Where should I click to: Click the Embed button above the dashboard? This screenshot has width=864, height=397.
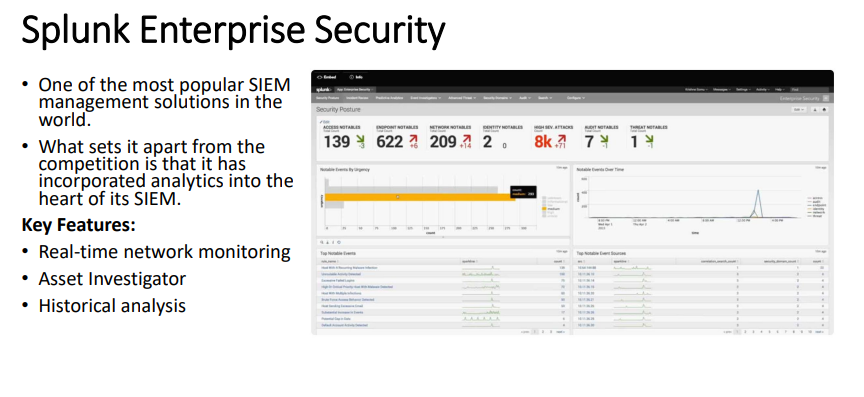(x=326, y=77)
